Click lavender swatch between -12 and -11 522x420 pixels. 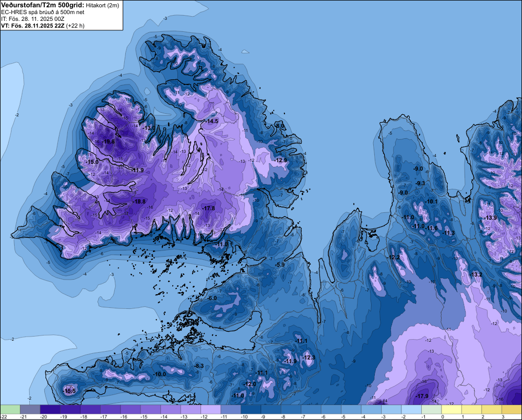[x=211, y=409]
